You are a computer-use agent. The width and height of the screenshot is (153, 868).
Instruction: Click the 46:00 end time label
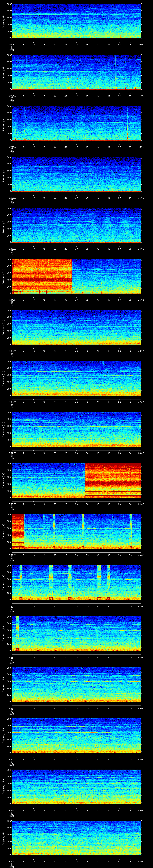(x=141, y=861)
